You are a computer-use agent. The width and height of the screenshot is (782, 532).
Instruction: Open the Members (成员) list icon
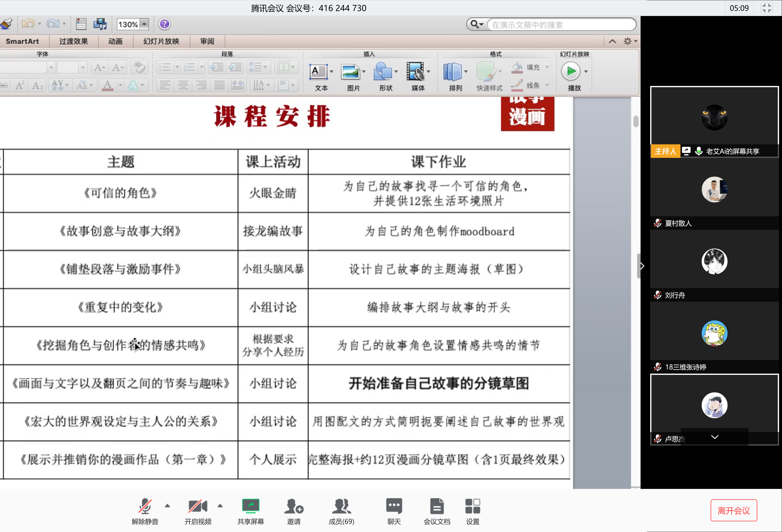[x=341, y=506]
